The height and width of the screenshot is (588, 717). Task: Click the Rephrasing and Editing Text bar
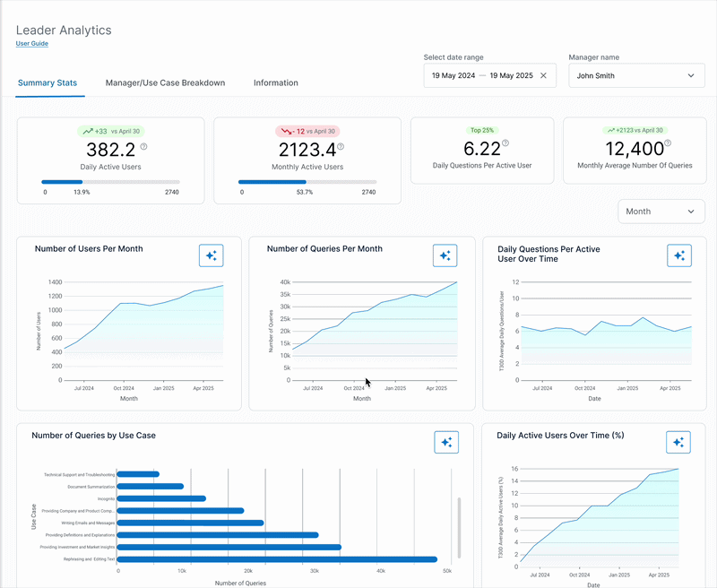click(277, 559)
